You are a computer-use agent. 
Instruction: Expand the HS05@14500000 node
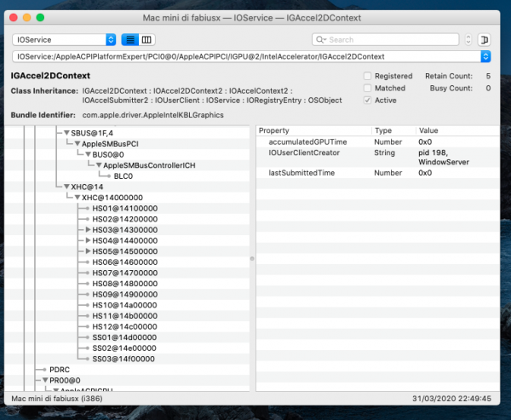pyautogui.click(x=88, y=251)
